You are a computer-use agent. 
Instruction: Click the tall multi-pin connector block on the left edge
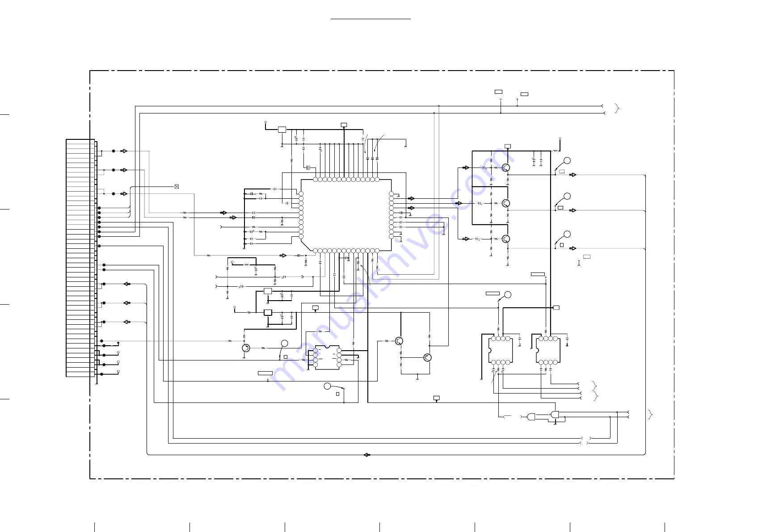(80, 258)
